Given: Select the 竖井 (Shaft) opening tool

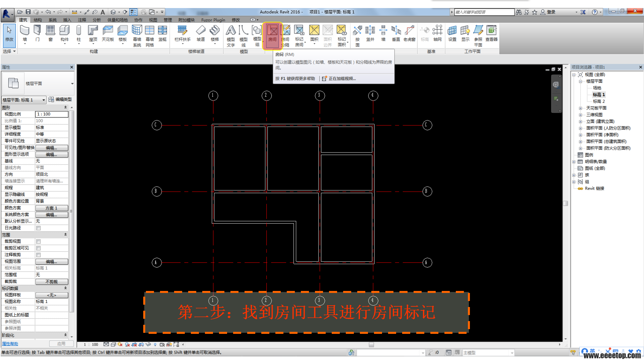Looking at the screenshot, I should coord(370,33).
